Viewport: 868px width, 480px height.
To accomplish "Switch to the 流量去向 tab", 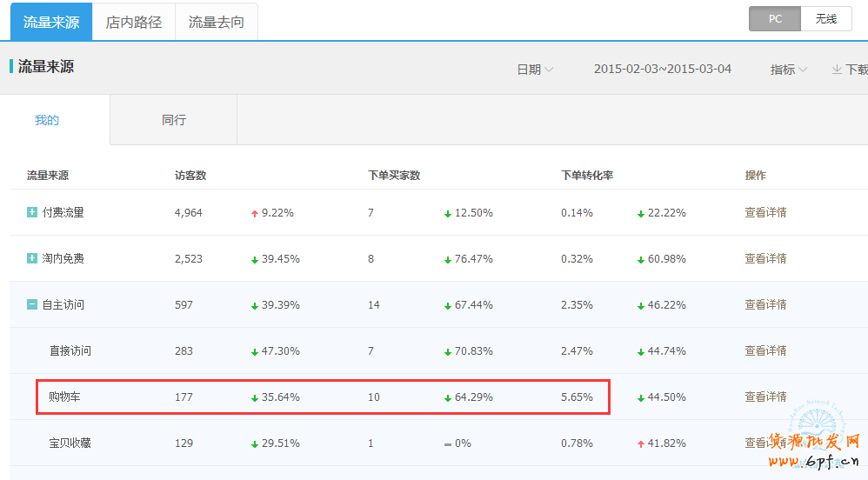I will 217,22.
